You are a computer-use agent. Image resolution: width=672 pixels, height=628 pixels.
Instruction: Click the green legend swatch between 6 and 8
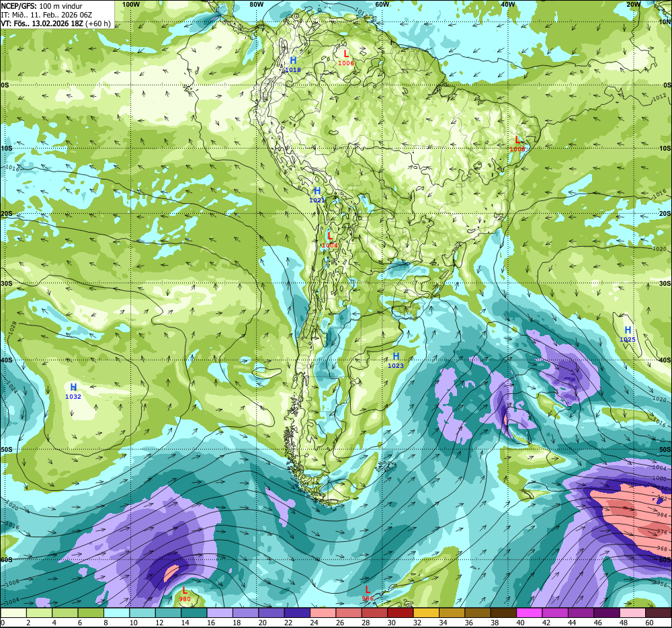click(91, 613)
